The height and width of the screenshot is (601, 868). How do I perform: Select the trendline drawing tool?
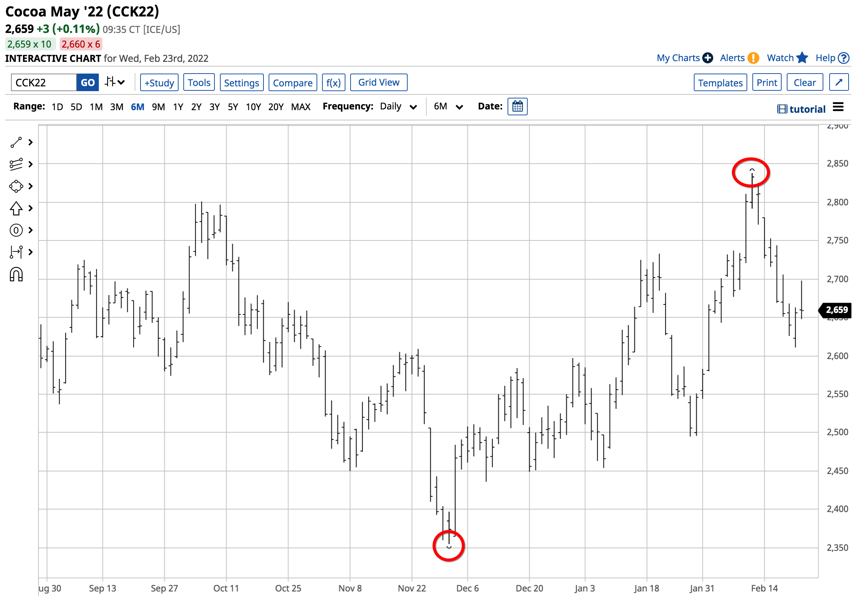click(x=16, y=142)
